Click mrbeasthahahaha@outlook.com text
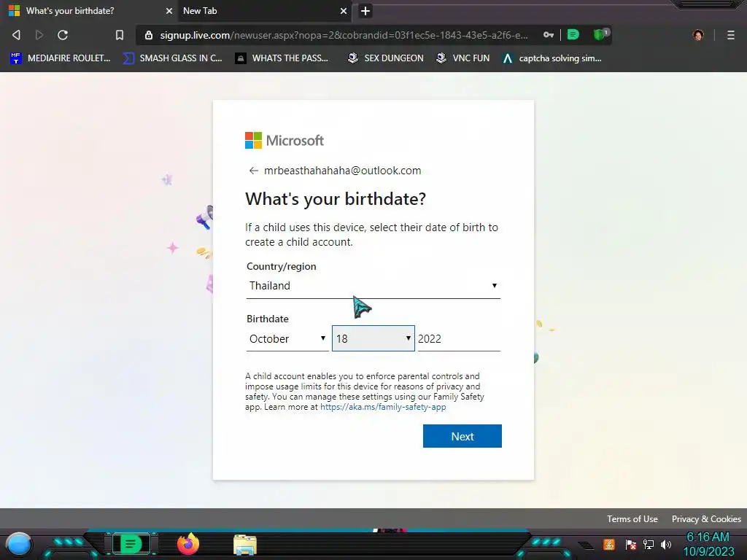Viewport: 747px width, 560px height. pos(343,171)
